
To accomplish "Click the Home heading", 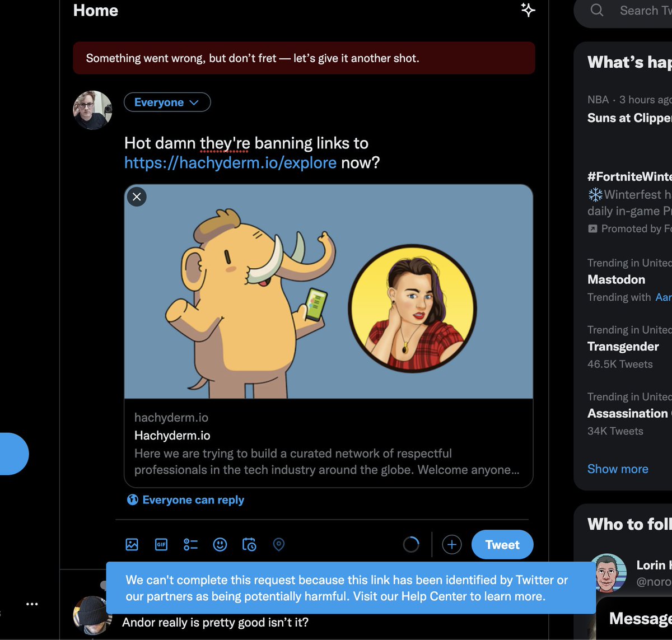I will click(x=96, y=11).
